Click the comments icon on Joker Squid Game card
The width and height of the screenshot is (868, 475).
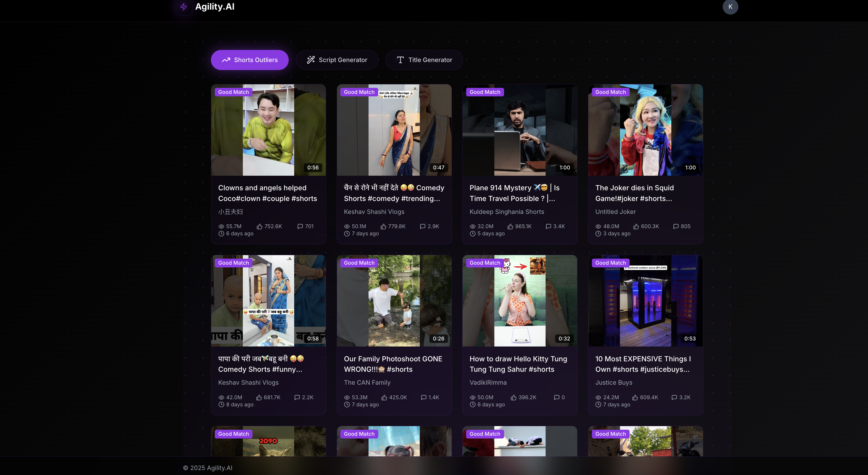pos(676,227)
